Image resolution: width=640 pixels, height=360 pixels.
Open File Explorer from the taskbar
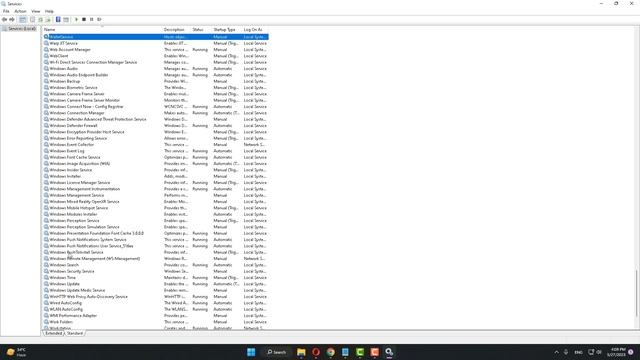tap(301, 352)
